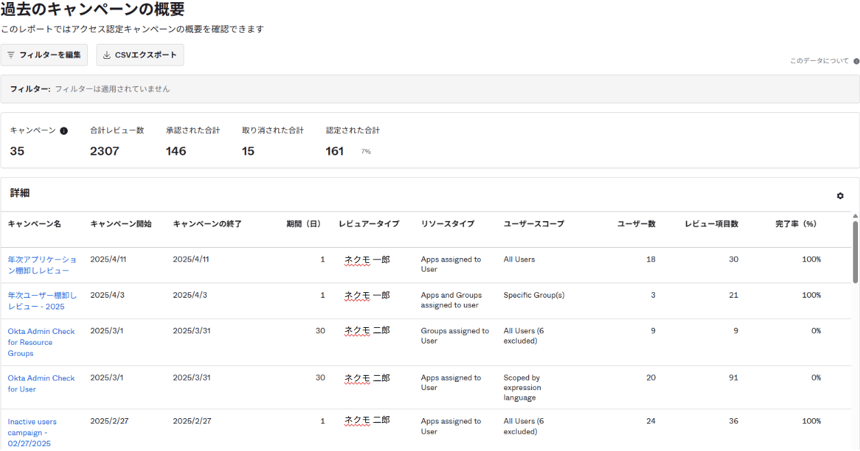The image size is (860, 451).
Task: Click the レビュー項目数 column header
Action: tap(711, 224)
